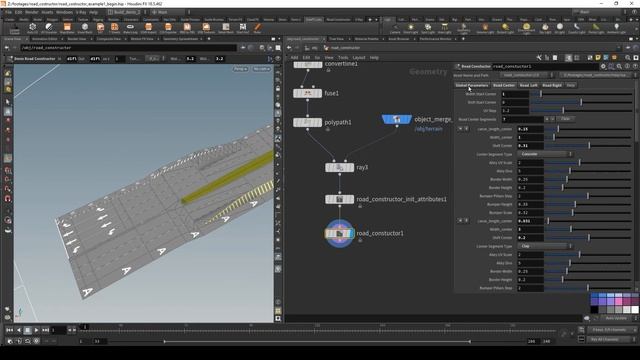The width and height of the screenshot is (640, 360).
Task: Select the ray3 node
Action: [x=340, y=167]
